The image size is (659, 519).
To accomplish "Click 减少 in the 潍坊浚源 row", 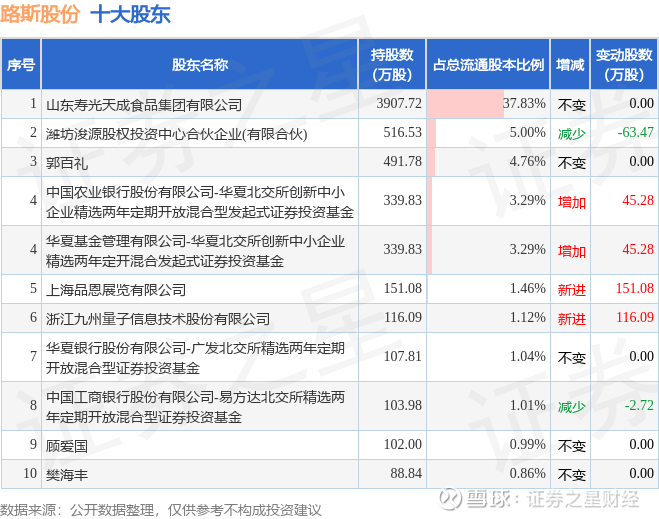I will click(572, 134).
